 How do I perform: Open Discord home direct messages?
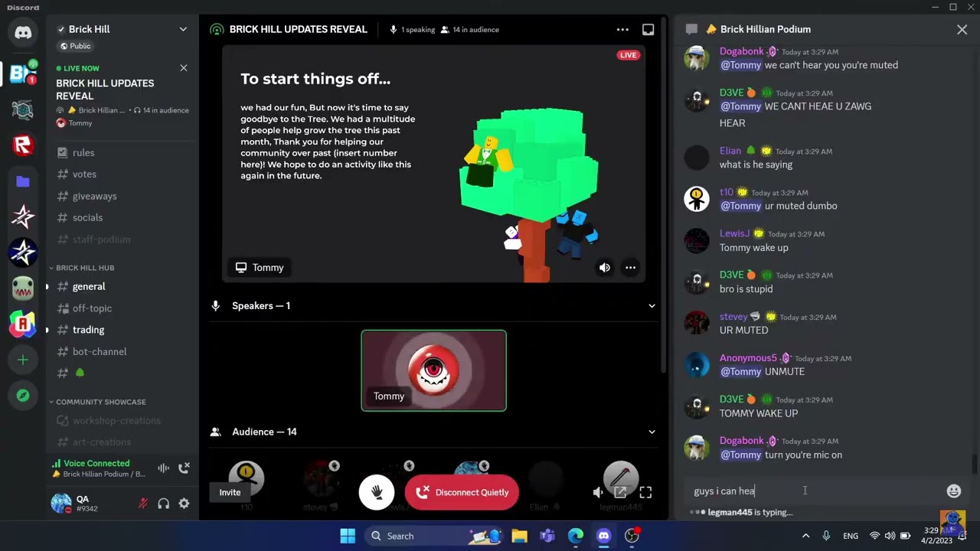click(23, 33)
